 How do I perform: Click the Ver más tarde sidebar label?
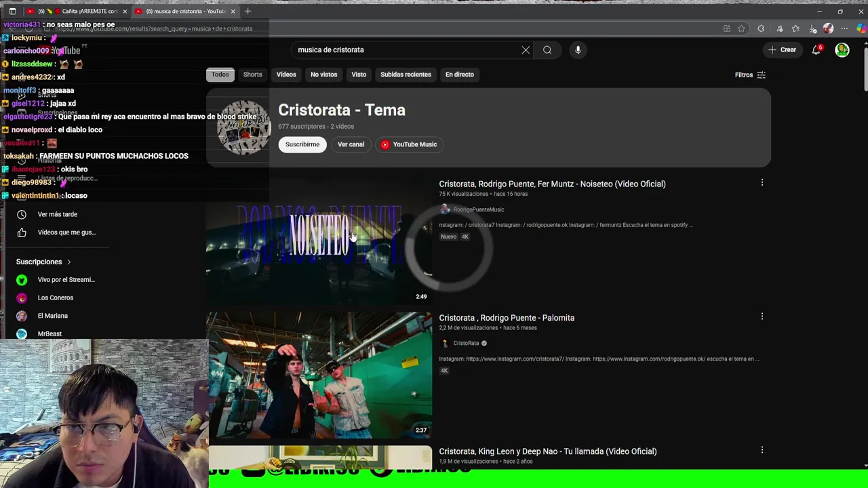click(x=58, y=214)
